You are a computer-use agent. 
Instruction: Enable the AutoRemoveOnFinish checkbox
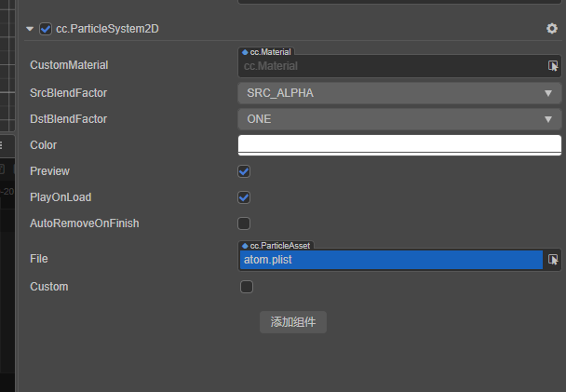pos(244,223)
